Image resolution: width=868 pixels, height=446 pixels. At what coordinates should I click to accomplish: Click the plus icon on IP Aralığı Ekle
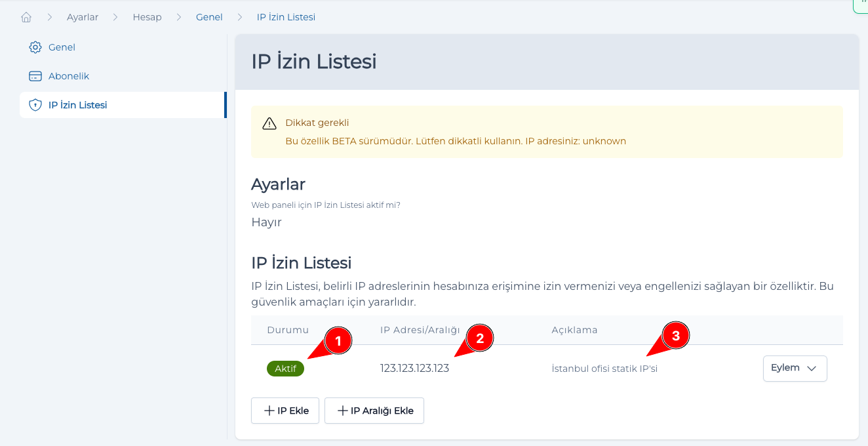click(342, 410)
